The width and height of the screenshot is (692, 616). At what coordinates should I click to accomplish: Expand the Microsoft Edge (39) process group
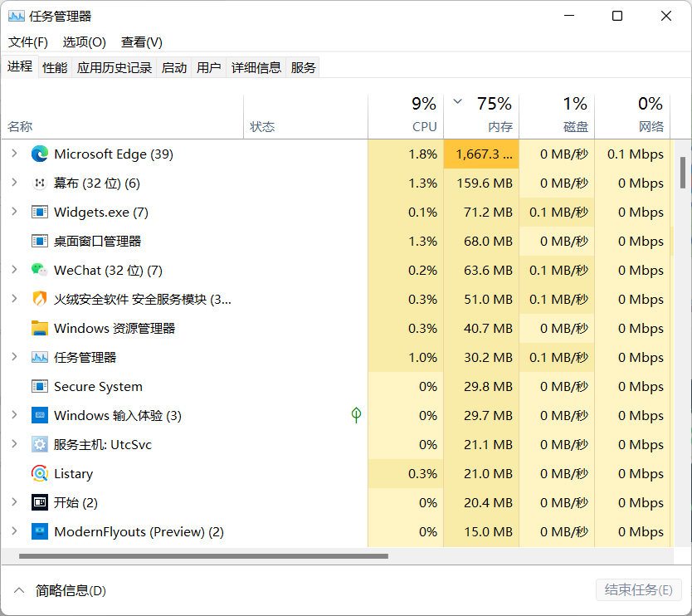[x=14, y=154]
